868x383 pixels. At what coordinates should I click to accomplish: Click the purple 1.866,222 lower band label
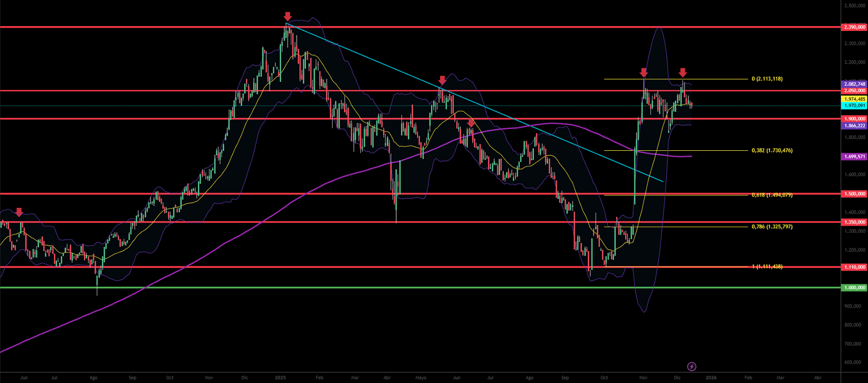pos(854,125)
